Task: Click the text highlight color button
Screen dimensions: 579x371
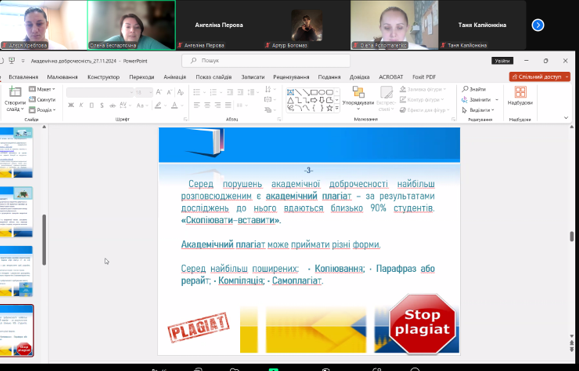Action: click(158, 105)
